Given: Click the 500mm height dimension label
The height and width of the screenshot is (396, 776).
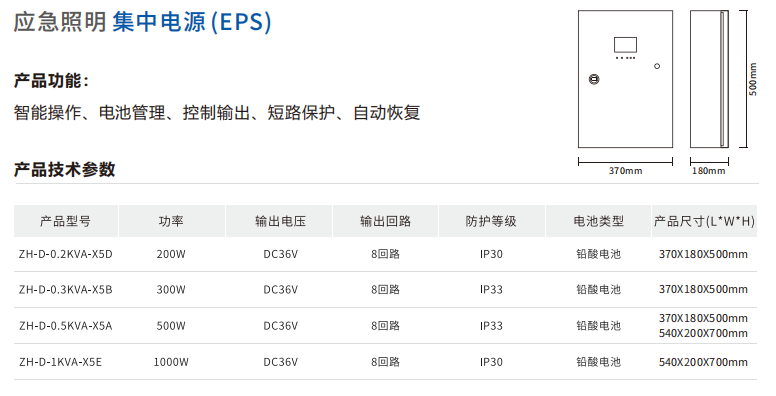Looking at the screenshot, I should [x=753, y=79].
